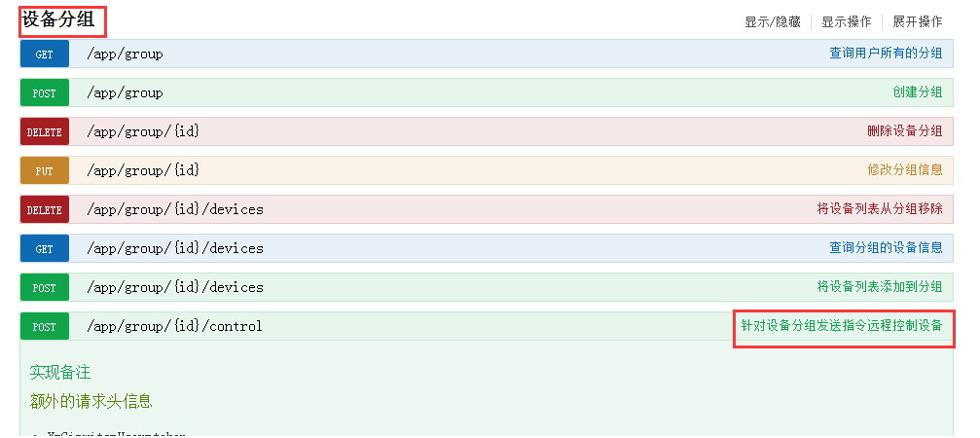This screenshot has width=980, height=438.
Task: Click the GET badge for 查询用户所有的分组
Action: [x=45, y=55]
